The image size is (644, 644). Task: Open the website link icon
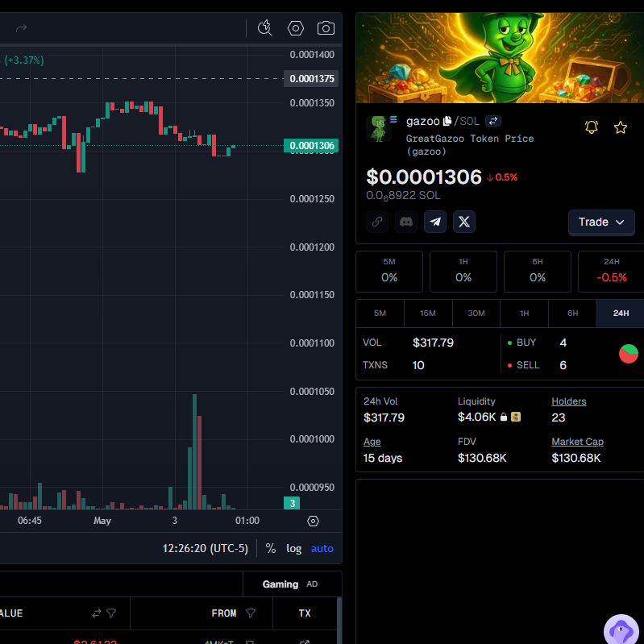pyautogui.click(x=377, y=222)
